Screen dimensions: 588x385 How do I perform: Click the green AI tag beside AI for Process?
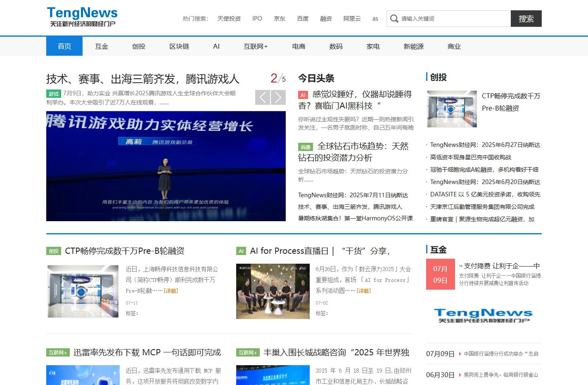click(x=241, y=251)
